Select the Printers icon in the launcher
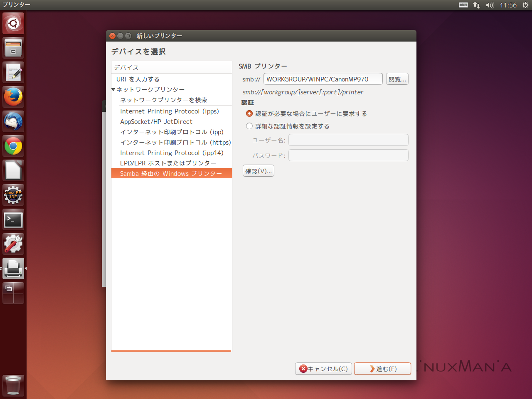 13,268
